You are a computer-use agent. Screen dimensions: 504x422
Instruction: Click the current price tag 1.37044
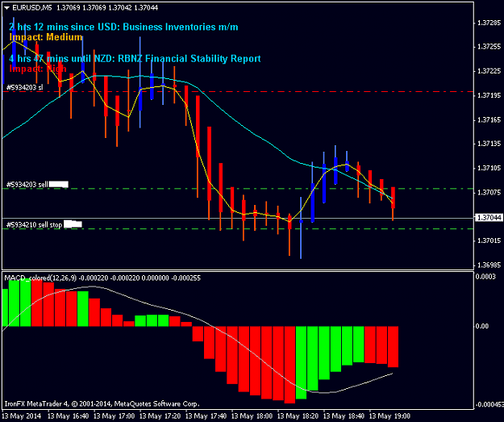(489, 218)
